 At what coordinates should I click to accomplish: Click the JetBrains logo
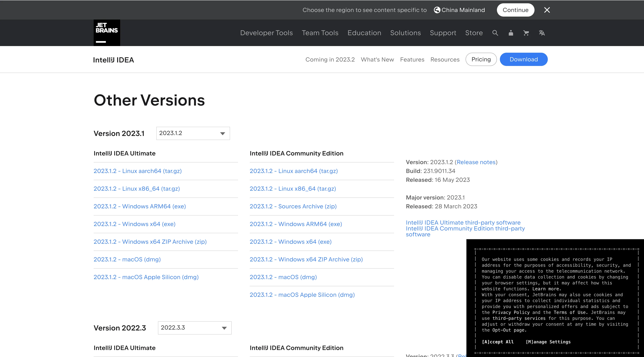coord(107,33)
